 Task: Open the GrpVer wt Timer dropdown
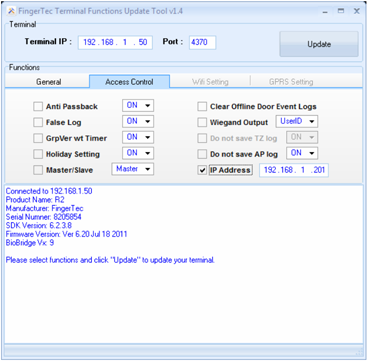tap(138, 137)
